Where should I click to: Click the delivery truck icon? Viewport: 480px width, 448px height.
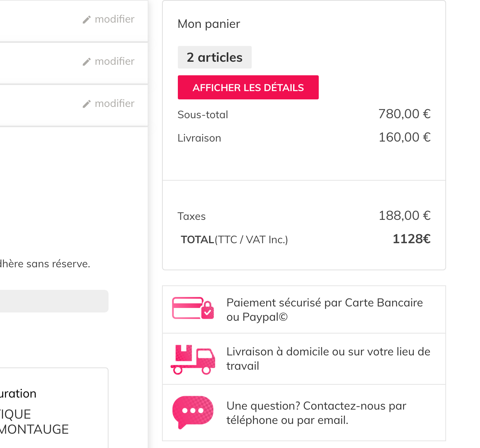[193, 360]
